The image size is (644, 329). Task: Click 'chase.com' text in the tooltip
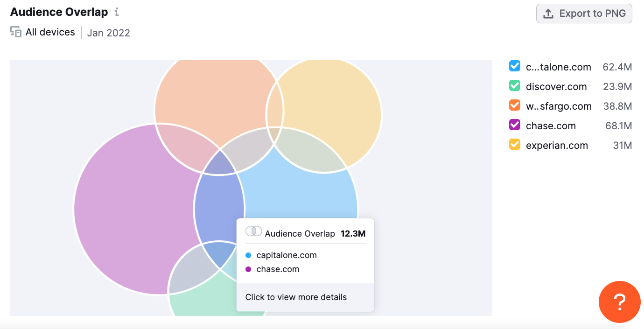pos(278,269)
